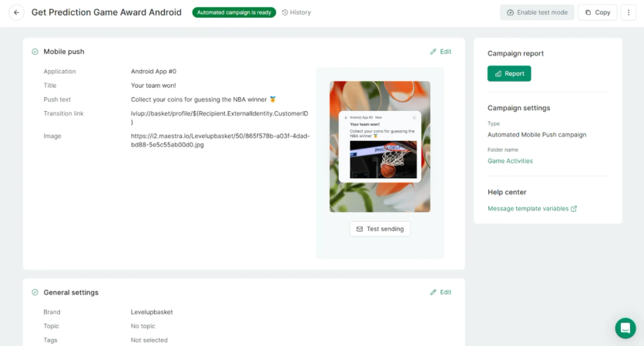Viewport: 644px width, 346px height.
Task: Open the Game Activities folder link
Action: (x=510, y=161)
